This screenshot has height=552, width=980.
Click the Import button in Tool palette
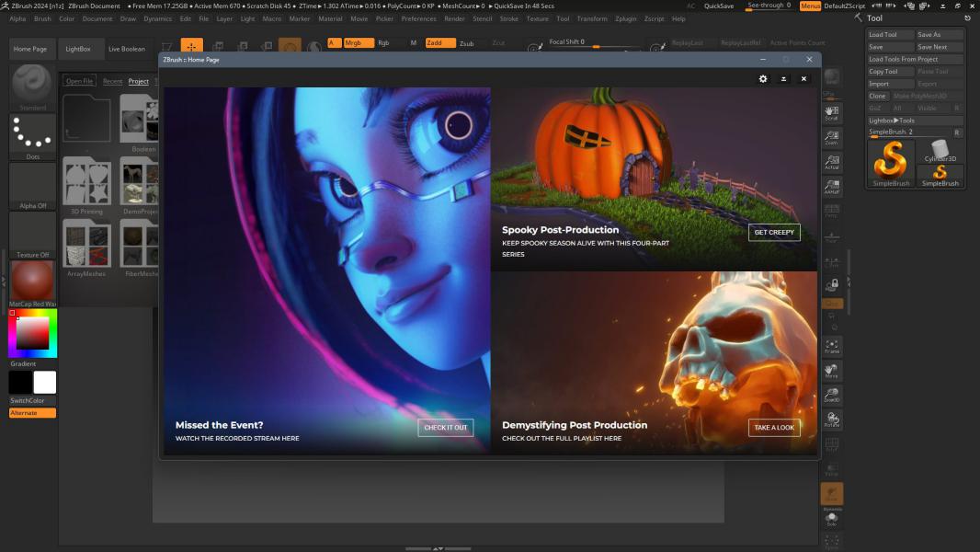pyautogui.click(x=890, y=84)
